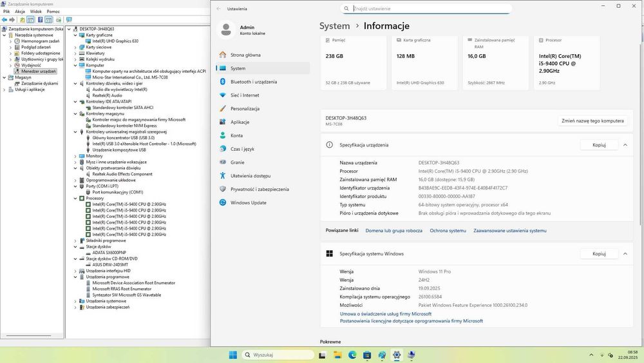Click the Help question mark toolbar icon
Screen dimensions: 644x363
click(40, 20)
